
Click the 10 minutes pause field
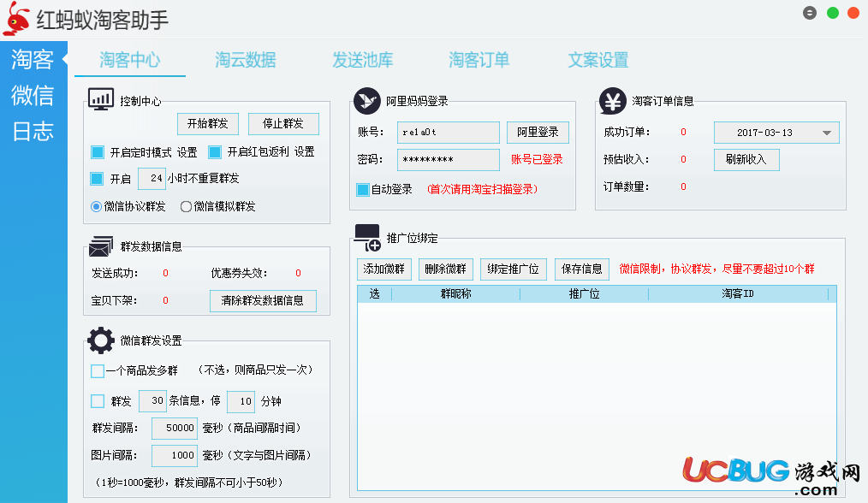pyautogui.click(x=241, y=402)
